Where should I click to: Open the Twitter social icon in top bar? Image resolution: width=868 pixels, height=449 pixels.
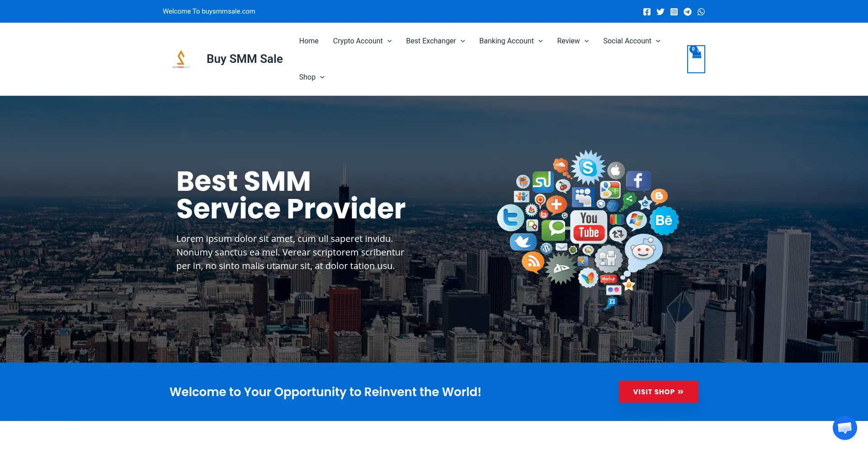coord(660,12)
